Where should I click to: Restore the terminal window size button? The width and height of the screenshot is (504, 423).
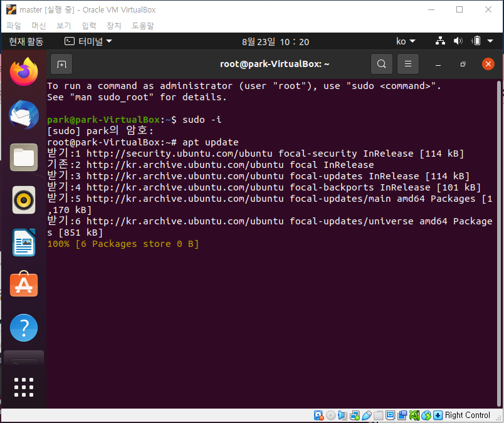point(463,65)
